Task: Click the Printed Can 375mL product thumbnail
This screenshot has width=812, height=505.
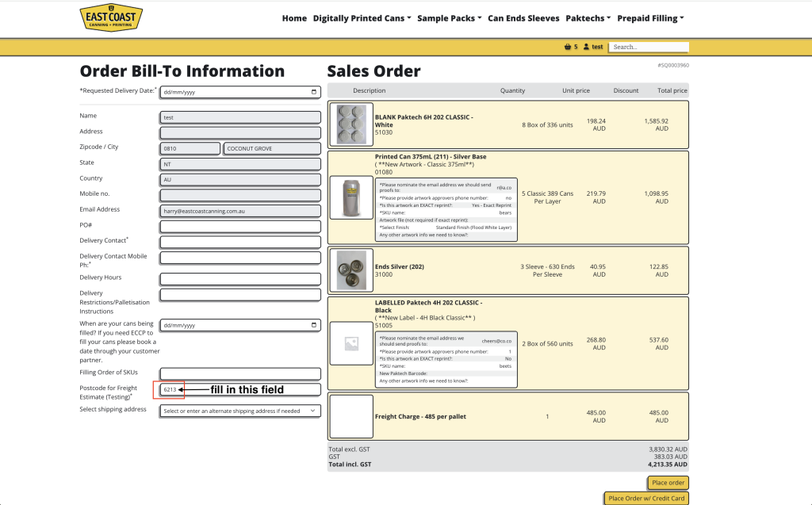Action: point(351,197)
